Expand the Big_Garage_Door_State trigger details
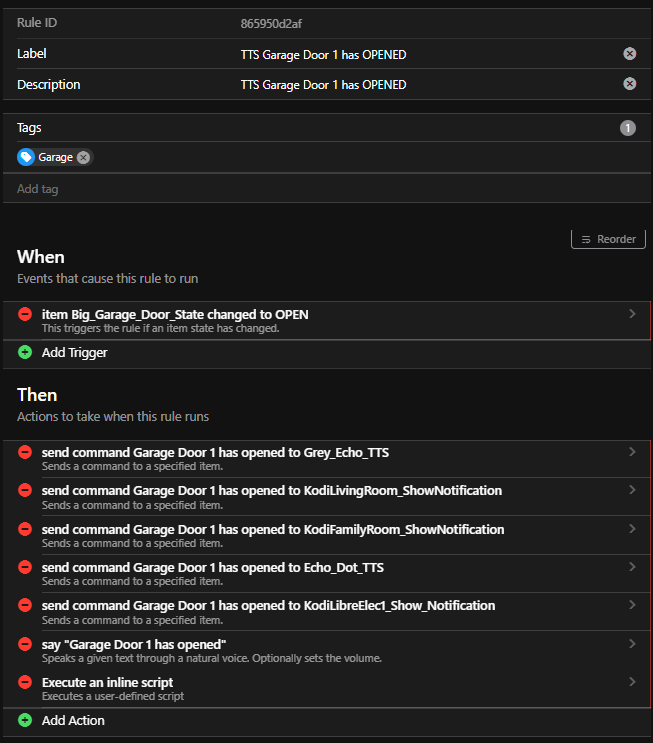 pos(631,314)
